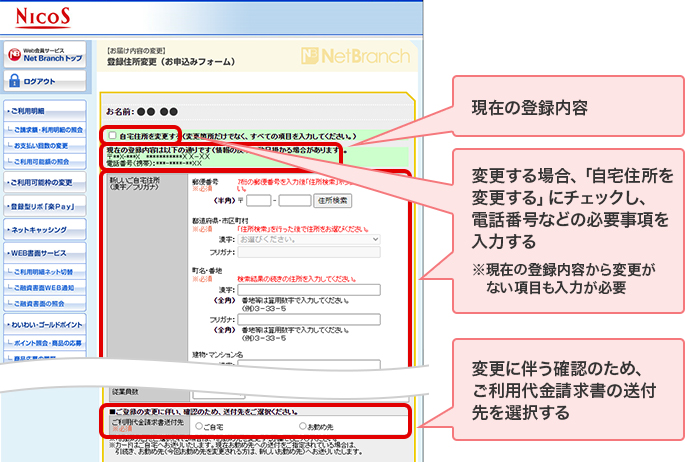The height and width of the screenshot is (462, 685).
Task: Open 都道府県・市区町村 漢字 dropdown
Action: [309, 239]
